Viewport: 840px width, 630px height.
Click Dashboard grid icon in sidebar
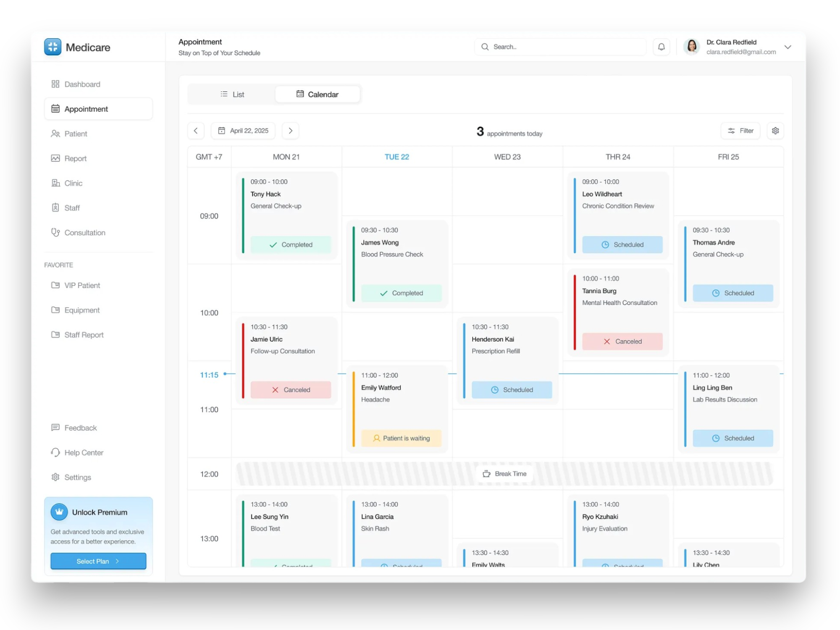(x=55, y=84)
